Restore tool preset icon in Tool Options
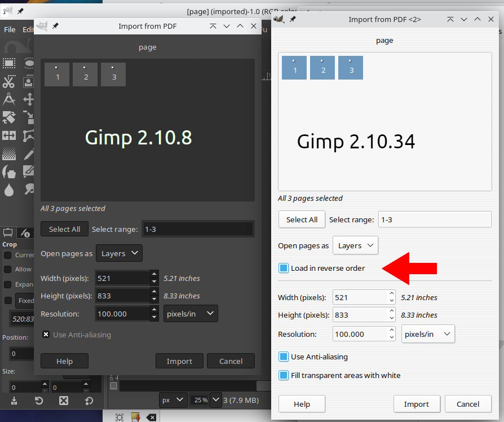Image resolution: width=504 pixels, height=422 pixels. 39,401
